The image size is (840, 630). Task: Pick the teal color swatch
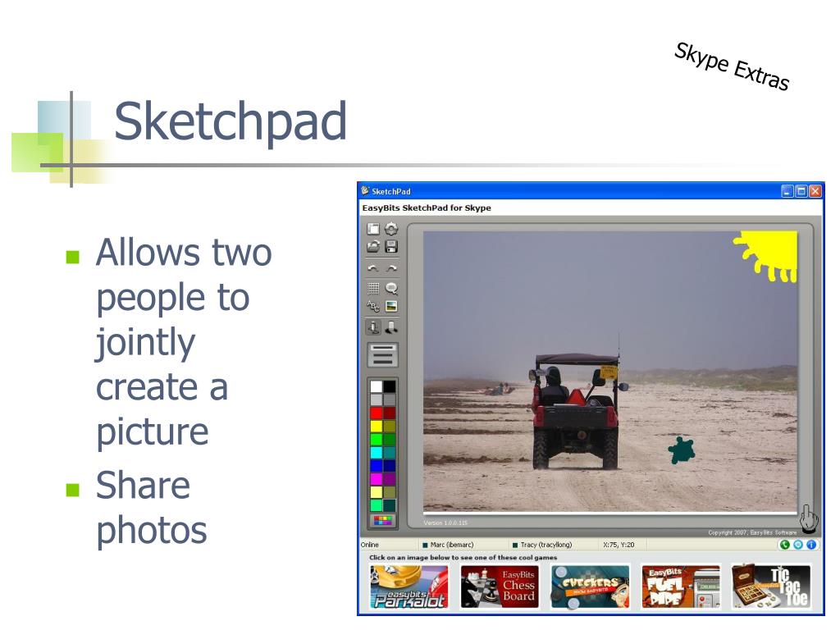(390, 453)
